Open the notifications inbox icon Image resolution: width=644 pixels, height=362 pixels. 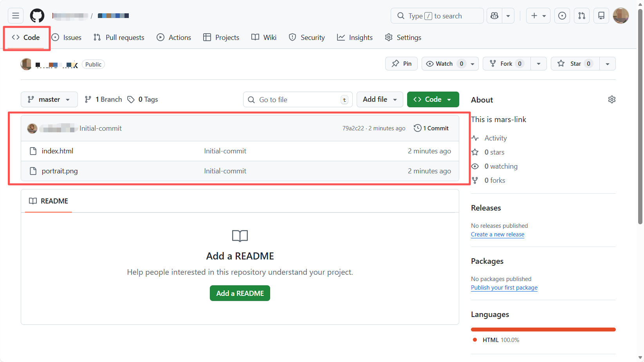(x=601, y=16)
